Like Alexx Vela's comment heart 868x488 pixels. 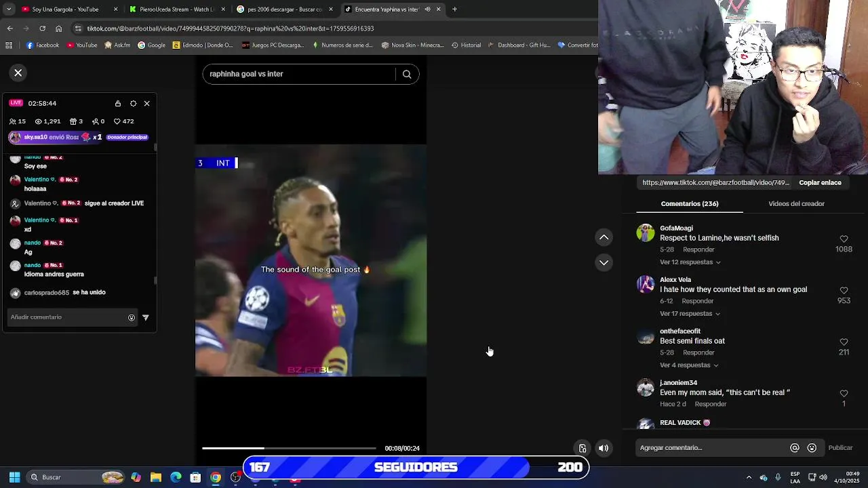tap(844, 291)
